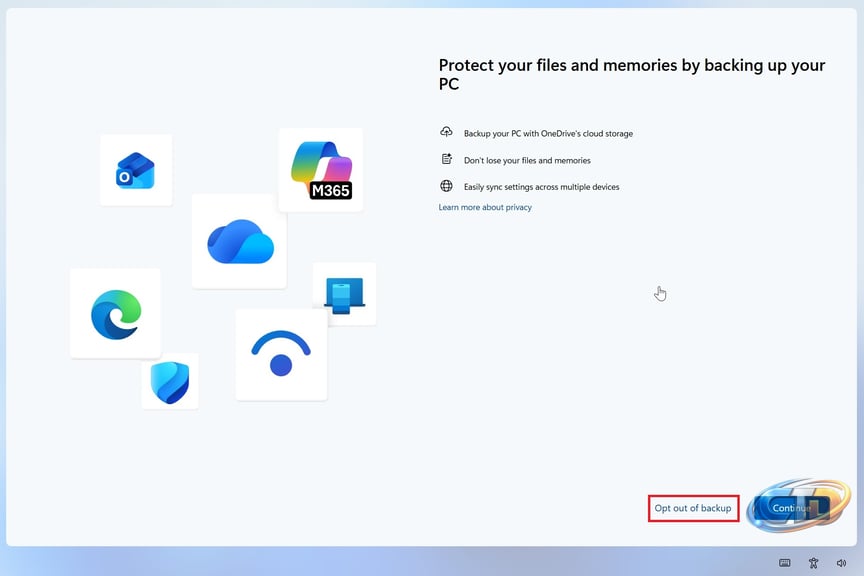Click "Don't lose your files and memories" text

point(527,160)
